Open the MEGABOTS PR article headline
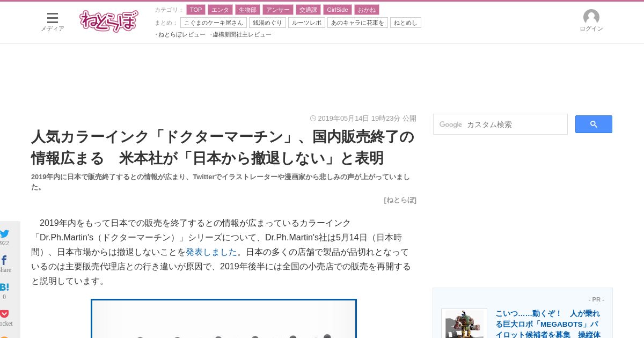This screenshot has width=644, height=338. pyautogui.click(x=548, y=324)
